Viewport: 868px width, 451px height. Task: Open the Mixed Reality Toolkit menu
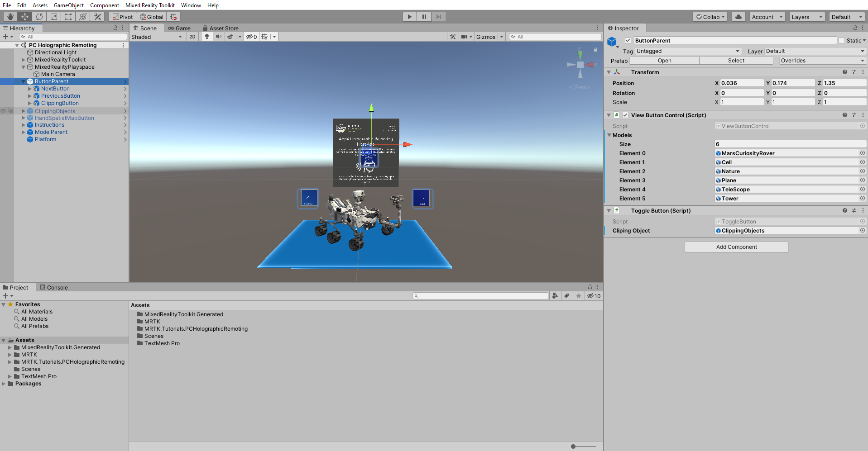(150, 5)
